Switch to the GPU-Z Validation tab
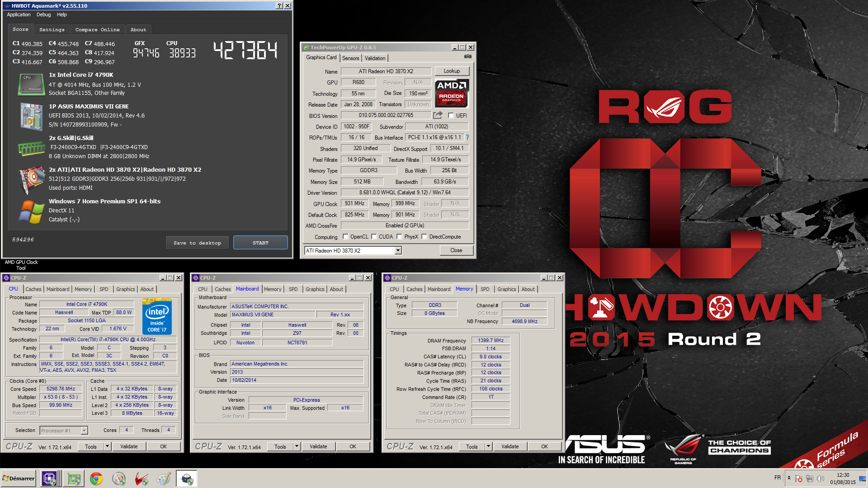The width and height of the screenshot is (868, 488). coord(375,58)
